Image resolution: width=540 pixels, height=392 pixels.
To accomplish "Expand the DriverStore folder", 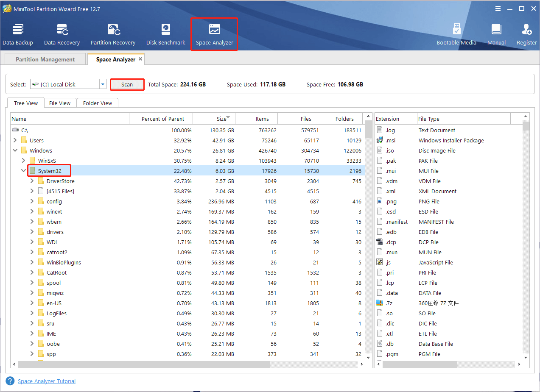I will (32, 181).
